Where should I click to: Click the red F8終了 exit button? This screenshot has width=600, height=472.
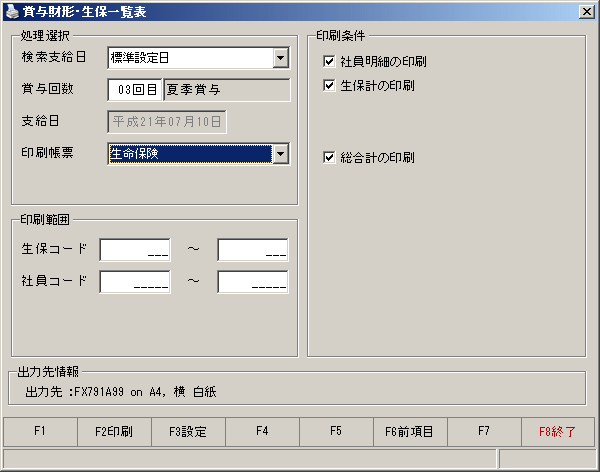pyautogui.click(x=558, y=432)
